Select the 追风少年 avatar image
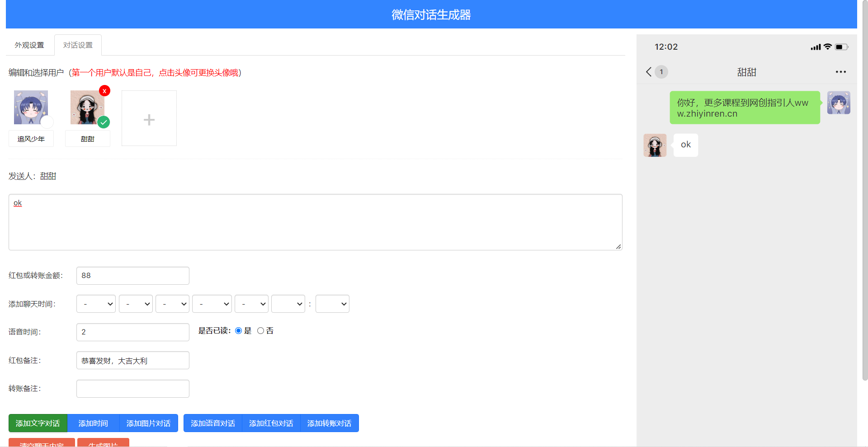Screen dimensions: 868x447 31,108
